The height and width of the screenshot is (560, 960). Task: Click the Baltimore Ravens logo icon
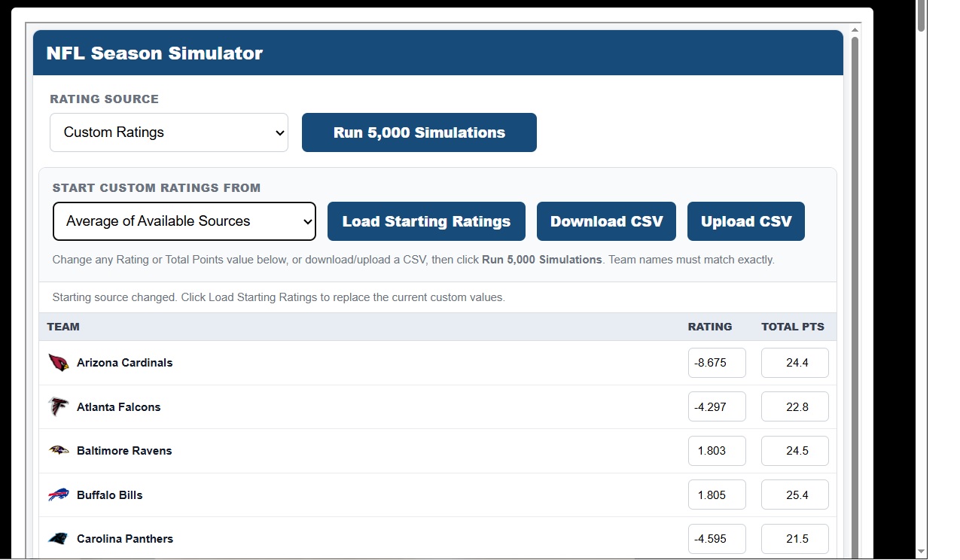pyautogui.click(x=59, y=451)
